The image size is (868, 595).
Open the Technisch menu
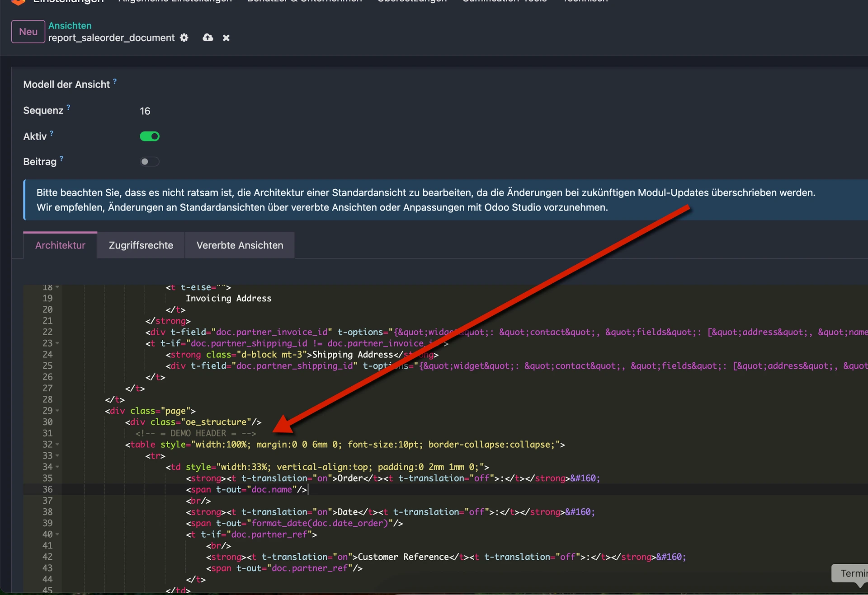pyautogui.click(x=585, y=2)
